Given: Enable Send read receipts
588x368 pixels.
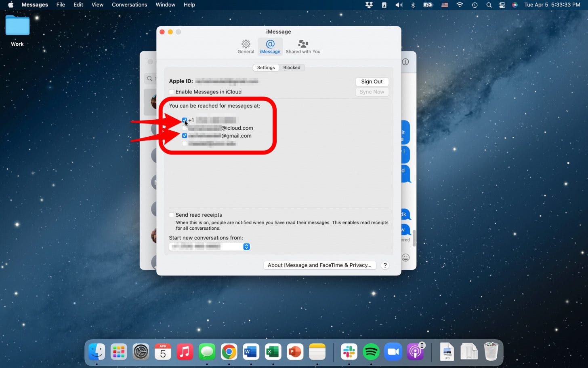Looking at the screenshot, I should coord(172,215).
